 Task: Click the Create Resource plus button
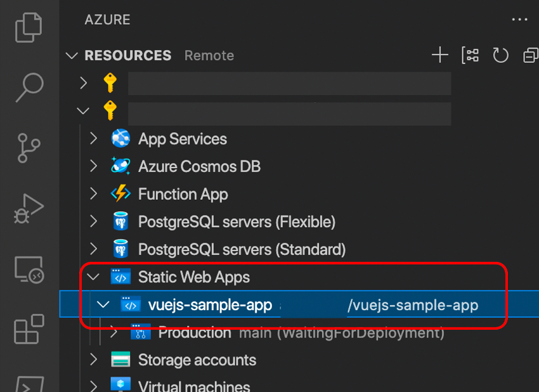point(440,55)
